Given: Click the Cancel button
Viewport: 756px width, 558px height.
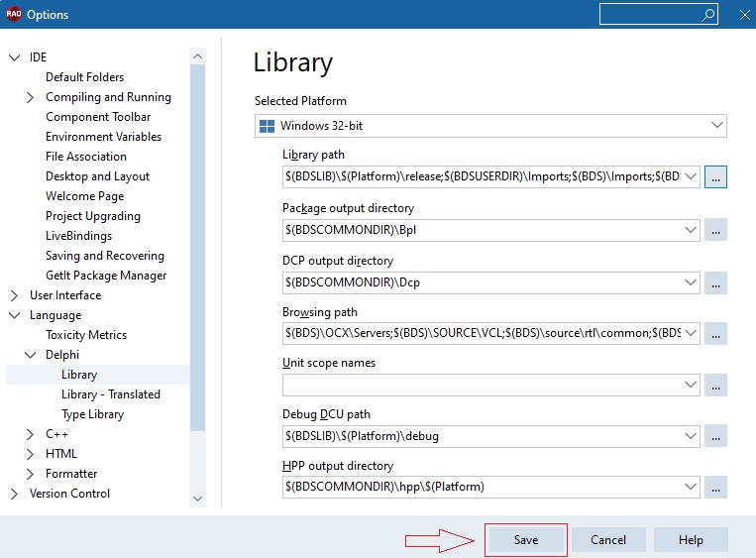Looking at the screenshot, I should 608,540.
